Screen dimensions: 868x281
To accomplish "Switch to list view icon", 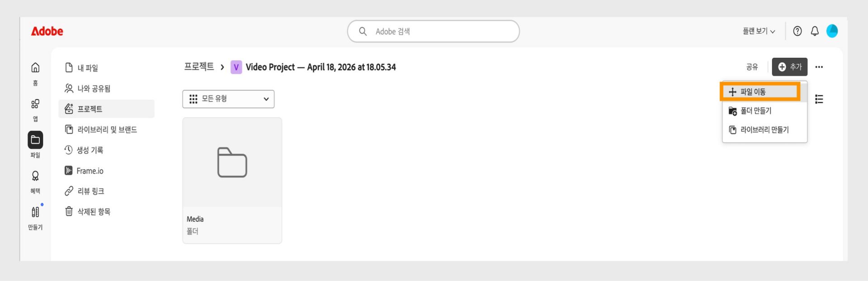I will 819,99.
